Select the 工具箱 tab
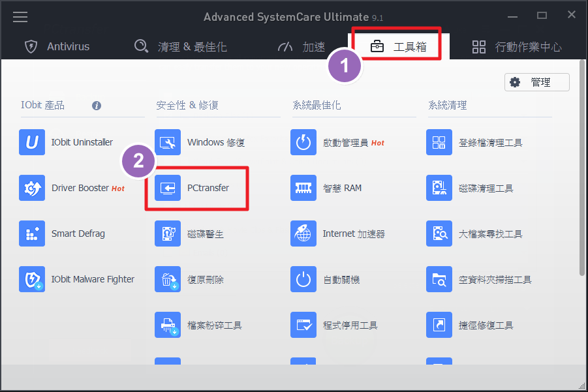The image size is (588, 392). click(x=398, y=46)
